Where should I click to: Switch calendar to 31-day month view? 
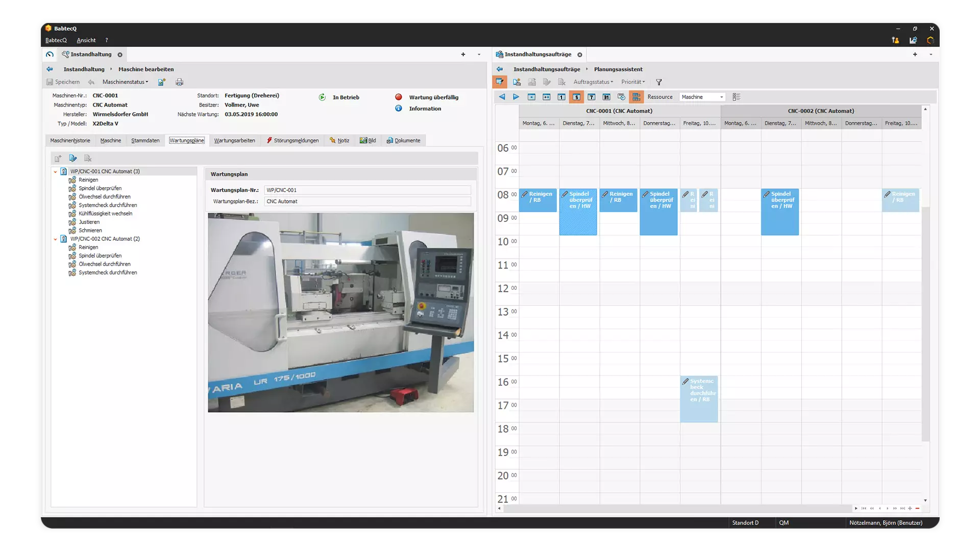click(606, 96)
